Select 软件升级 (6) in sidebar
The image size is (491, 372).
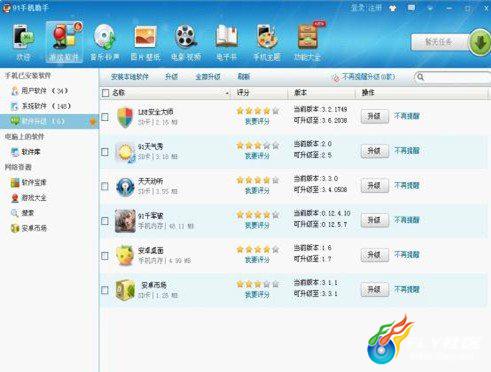[49, 121]
